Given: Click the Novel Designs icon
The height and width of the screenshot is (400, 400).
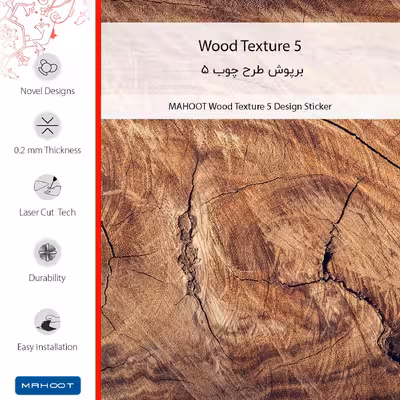Looking at the screenshot, I should 48,67.
